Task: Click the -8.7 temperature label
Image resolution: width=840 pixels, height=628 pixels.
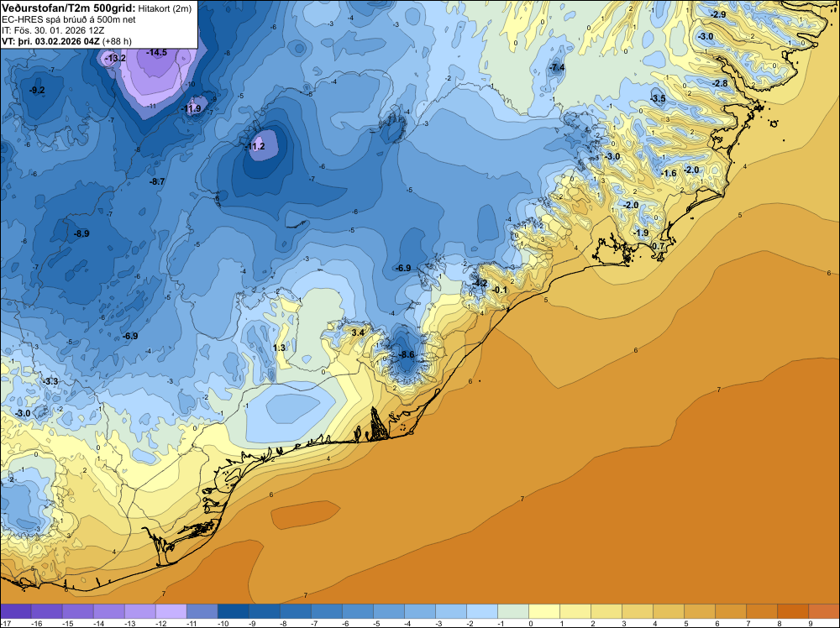Action: pyautogui.click(x=157, y=182)
